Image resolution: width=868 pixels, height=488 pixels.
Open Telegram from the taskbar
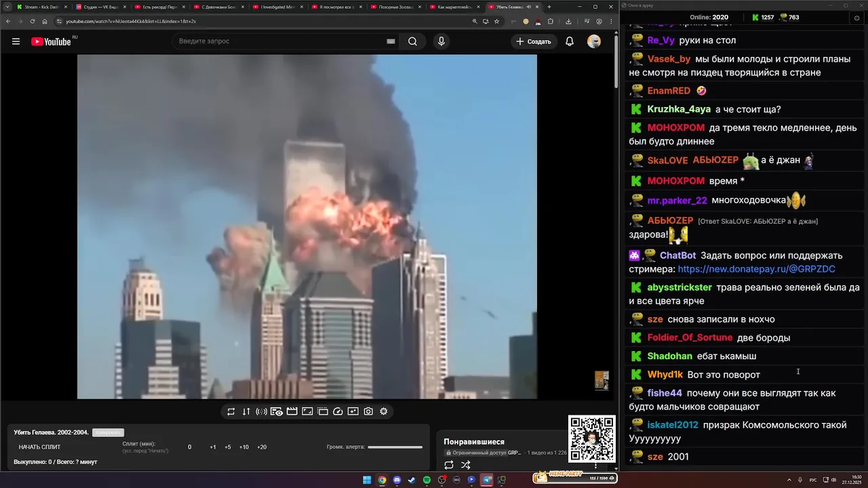[x=486, y=480]
